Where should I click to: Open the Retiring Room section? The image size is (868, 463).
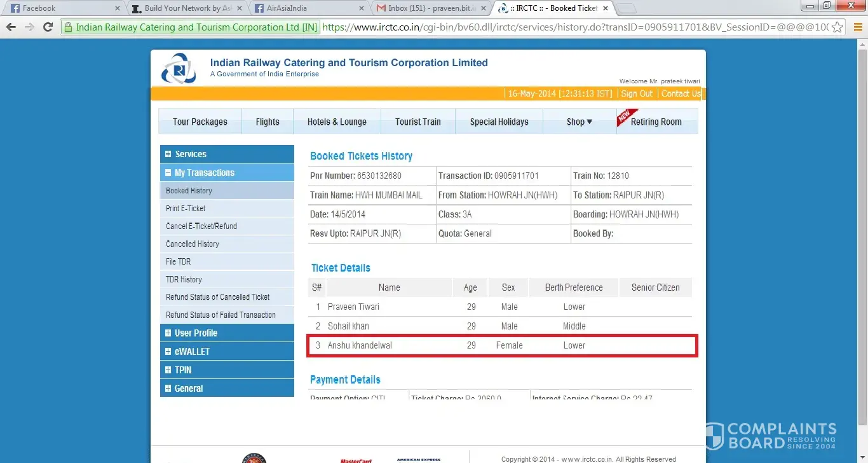pyautogui.click(x=656, y=121)
